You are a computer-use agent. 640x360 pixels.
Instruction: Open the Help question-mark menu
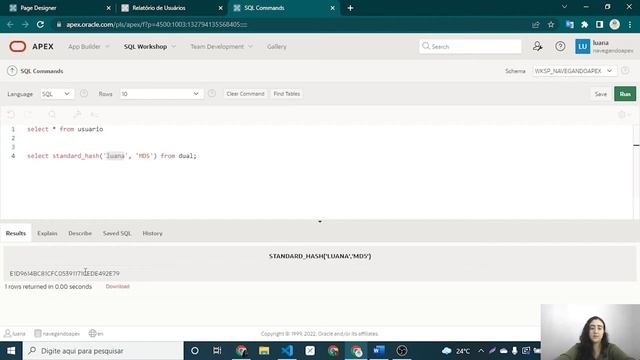pyautogui.click(x=560, y=47)
